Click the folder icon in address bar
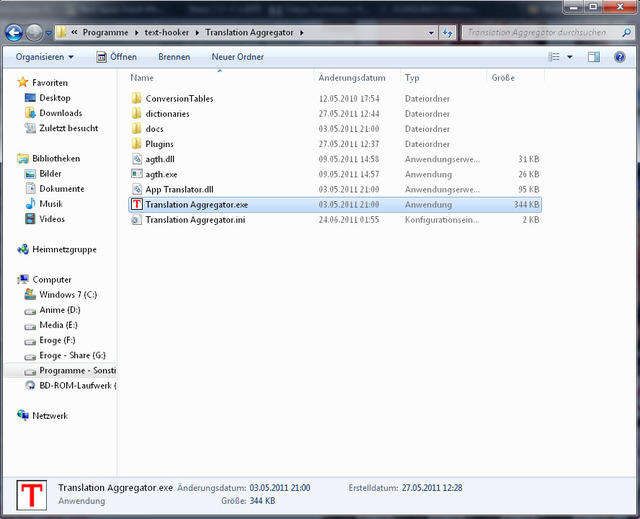Screen dimensions: 640x519 click(x=61, y=32)
